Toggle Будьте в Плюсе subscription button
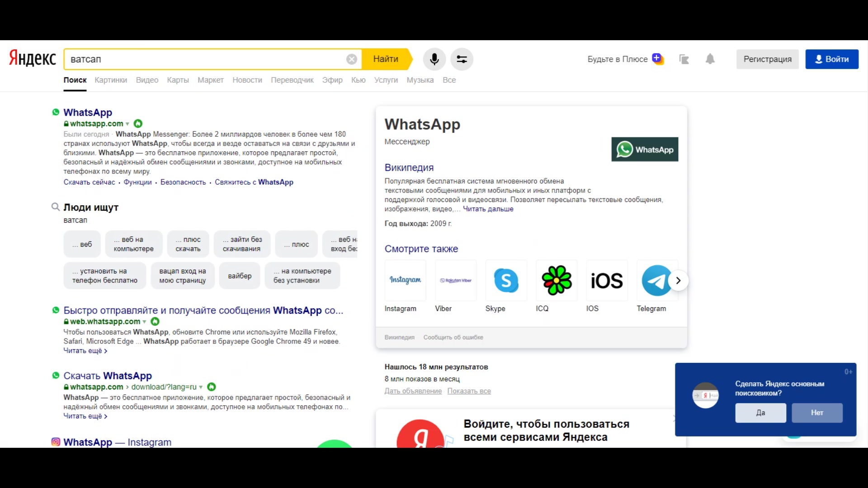Image resolution: width=868 pixels, height=488 pixels. 623,58
